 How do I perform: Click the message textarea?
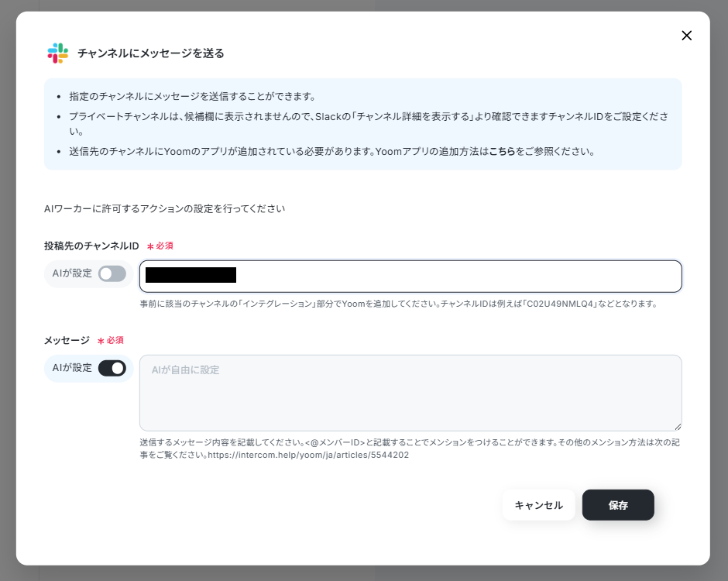[x=410, y=393]
